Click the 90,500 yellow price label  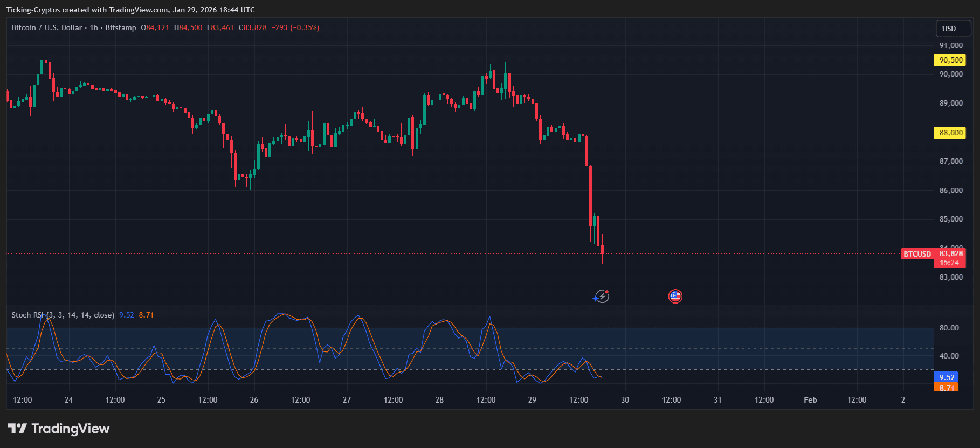pyautogui.click(x=950, y=60)
